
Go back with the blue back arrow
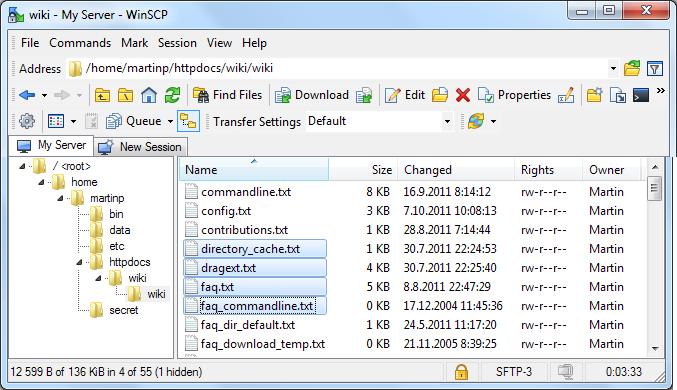27,95
